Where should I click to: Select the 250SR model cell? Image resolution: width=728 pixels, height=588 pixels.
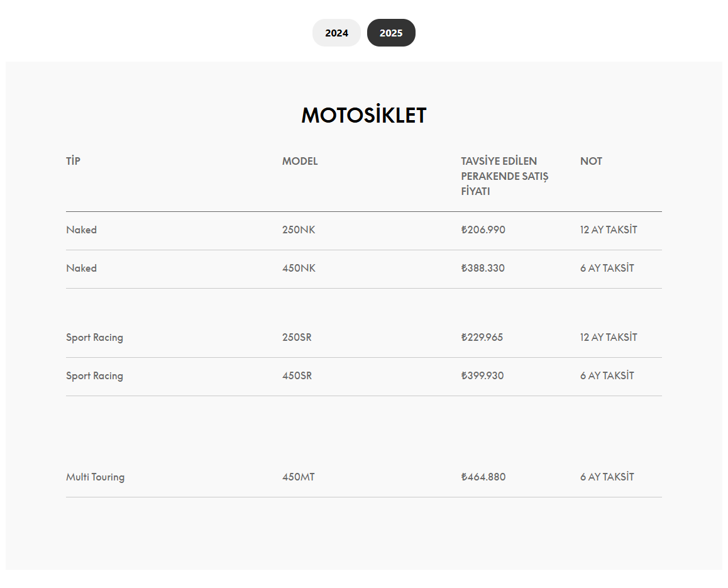[x=297, y=338]
